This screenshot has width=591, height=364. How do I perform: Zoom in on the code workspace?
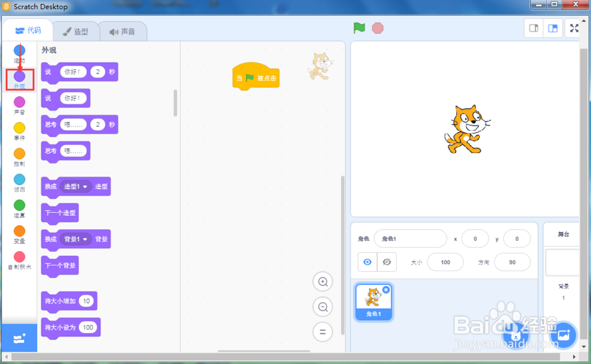pyautogui.click(x=323, y=282)
